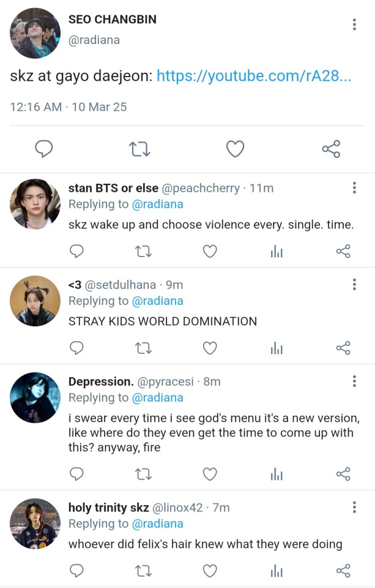Like the main tweet by @radiana

pos(236,149)
